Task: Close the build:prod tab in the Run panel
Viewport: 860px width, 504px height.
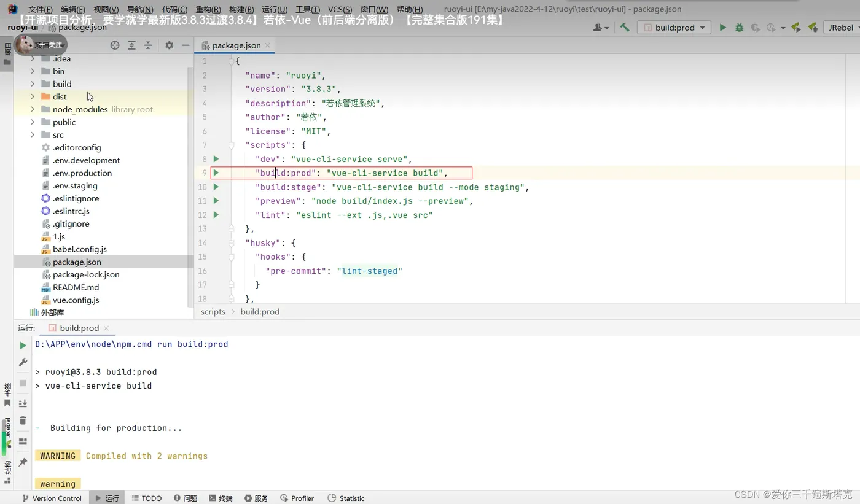Action: [106, 328]
